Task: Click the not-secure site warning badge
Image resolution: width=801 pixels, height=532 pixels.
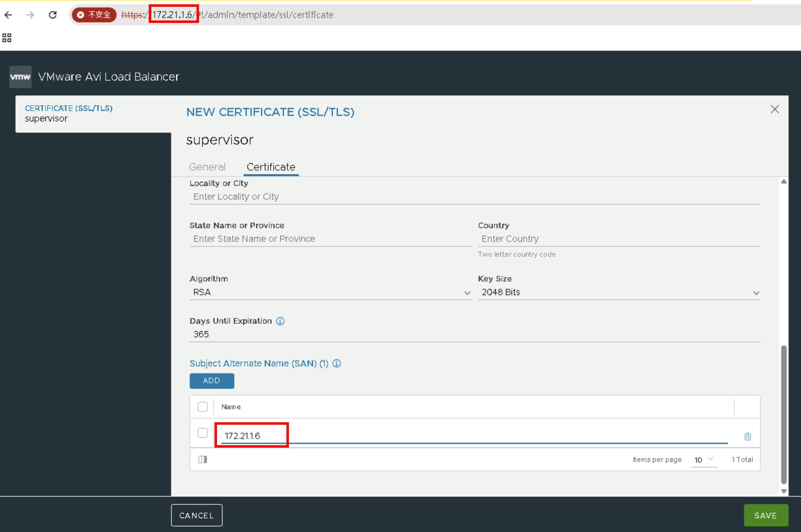Action: (x=94, y=15)
